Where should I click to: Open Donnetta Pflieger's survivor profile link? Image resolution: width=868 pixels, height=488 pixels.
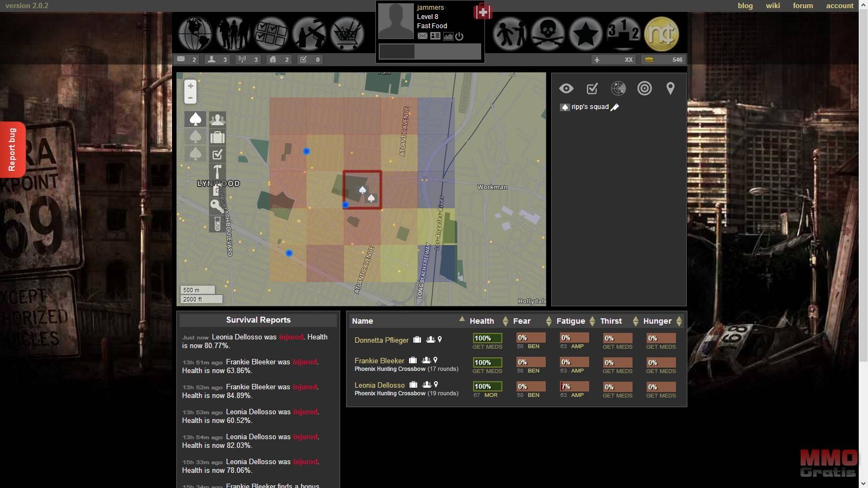pyautogui.click(x=381, y=340)
